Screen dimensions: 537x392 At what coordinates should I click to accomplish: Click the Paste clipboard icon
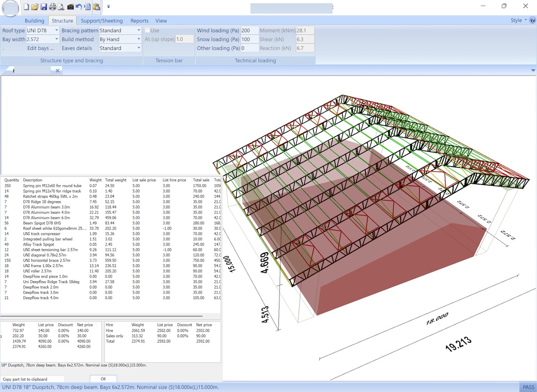96,7
